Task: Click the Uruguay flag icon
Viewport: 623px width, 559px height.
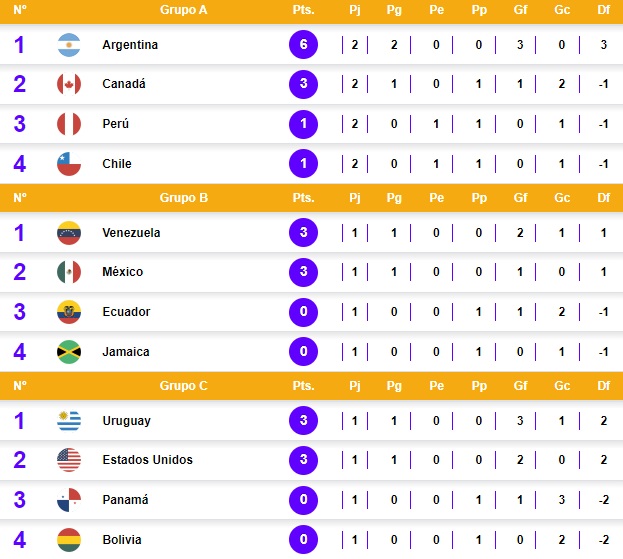Action: click(x=69, y=421)
